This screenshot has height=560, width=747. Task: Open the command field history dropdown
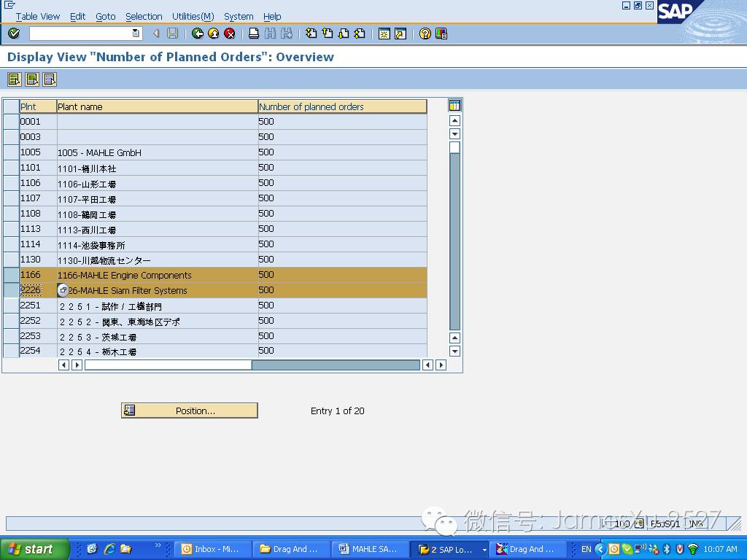136,34
